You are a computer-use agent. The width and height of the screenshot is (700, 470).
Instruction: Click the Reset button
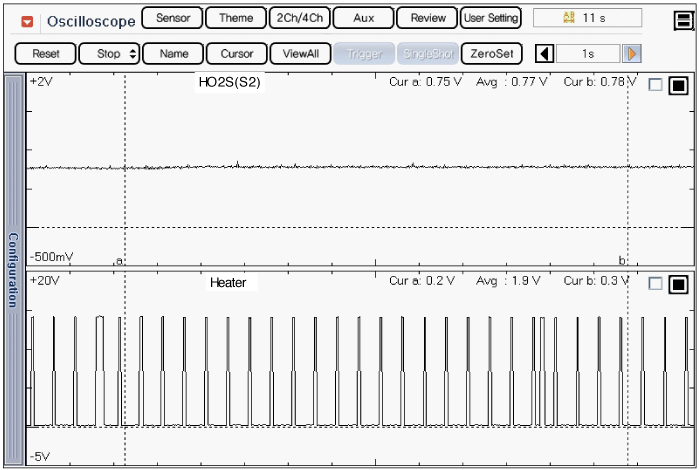[x=46, y=54]
